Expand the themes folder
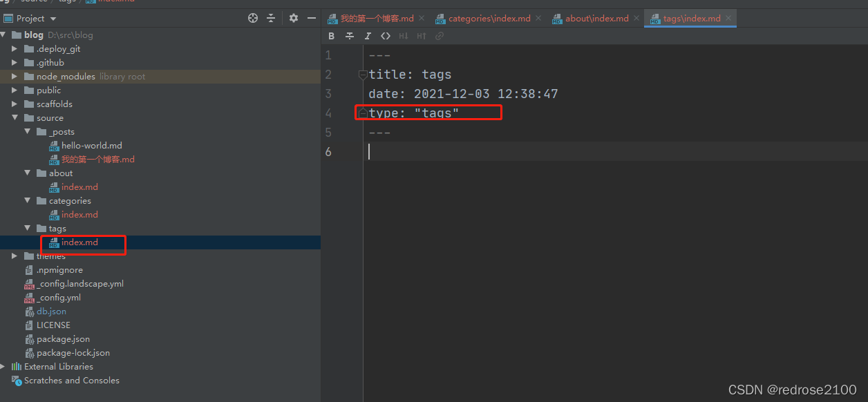 (x=15, y=256)
